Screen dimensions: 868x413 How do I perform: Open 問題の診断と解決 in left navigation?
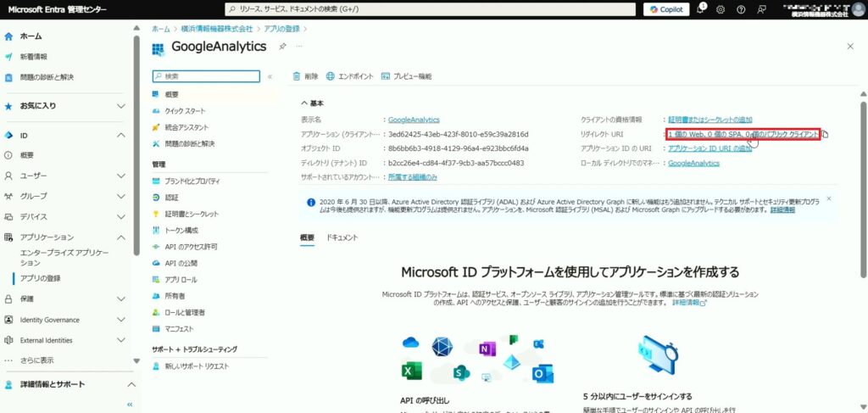pyautogui.click(x=47, y=77)
